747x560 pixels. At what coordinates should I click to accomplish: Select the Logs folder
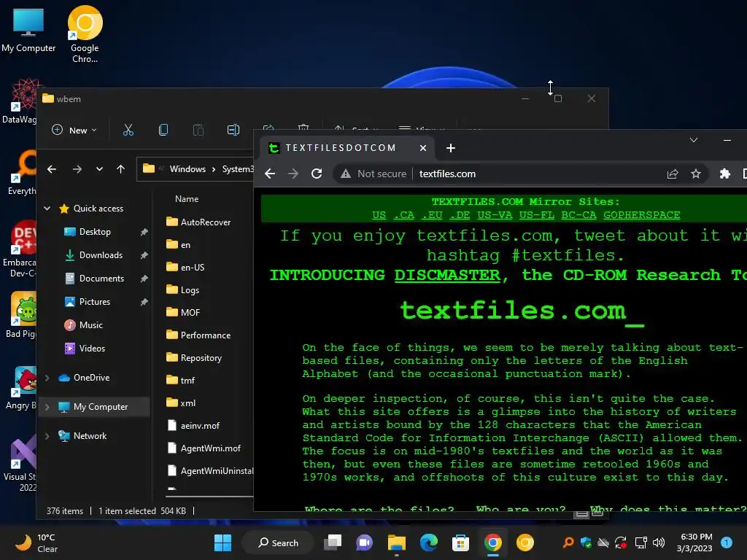(x=190, y=290)
